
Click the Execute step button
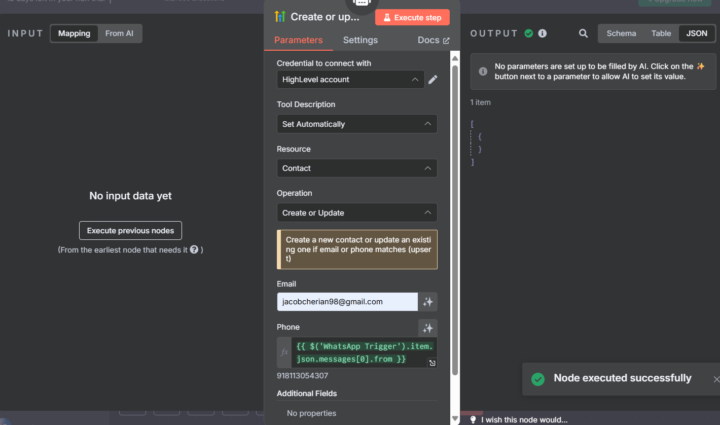pyautogui.click(x=412, y=17)
